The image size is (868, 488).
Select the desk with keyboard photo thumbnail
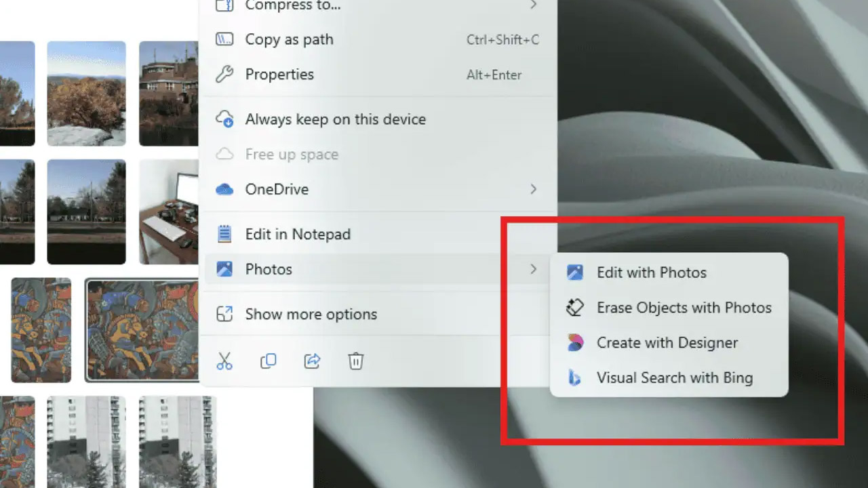pyautogui.click(x=168, y=211)
